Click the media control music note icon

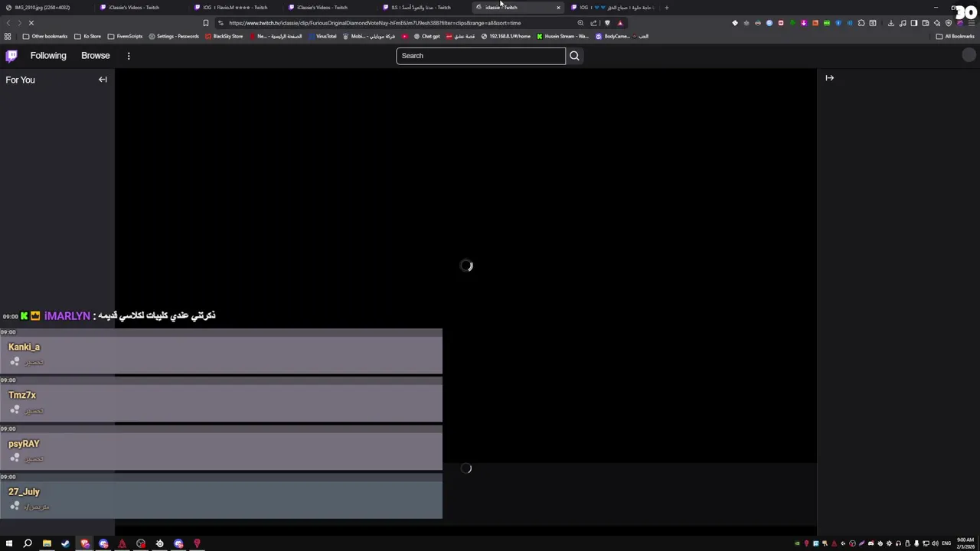903,23
